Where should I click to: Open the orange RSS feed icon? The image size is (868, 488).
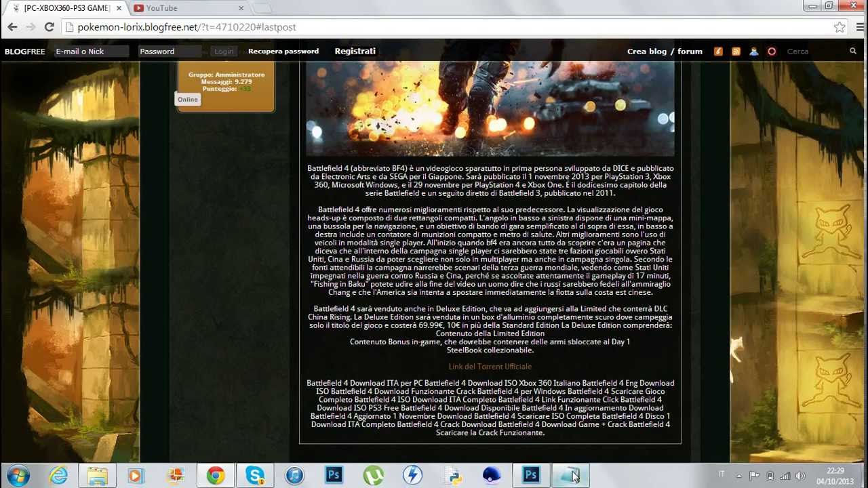pyautogui.click(x=736, y=52)
